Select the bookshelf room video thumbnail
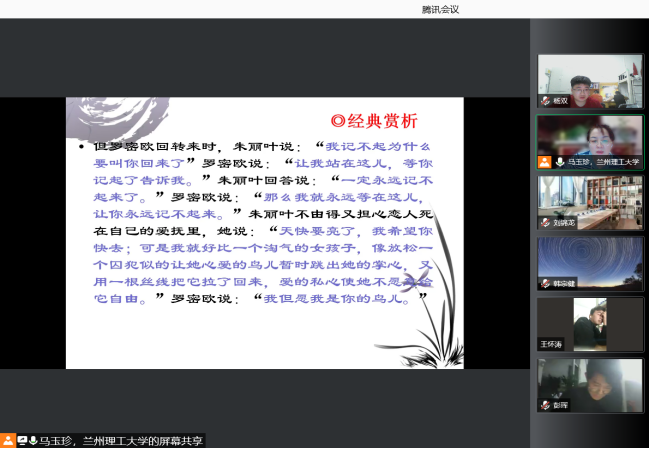 click(x=590, y=203)
